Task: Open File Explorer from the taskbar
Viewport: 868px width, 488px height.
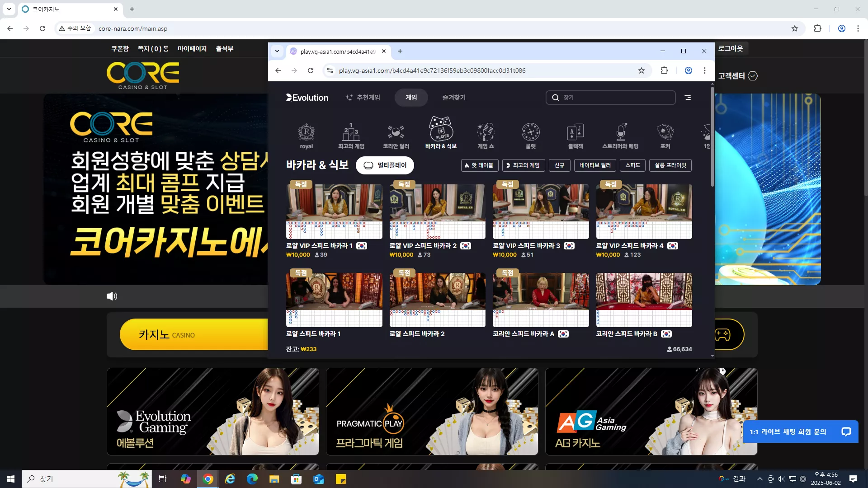Action: (x=274, y=479)
